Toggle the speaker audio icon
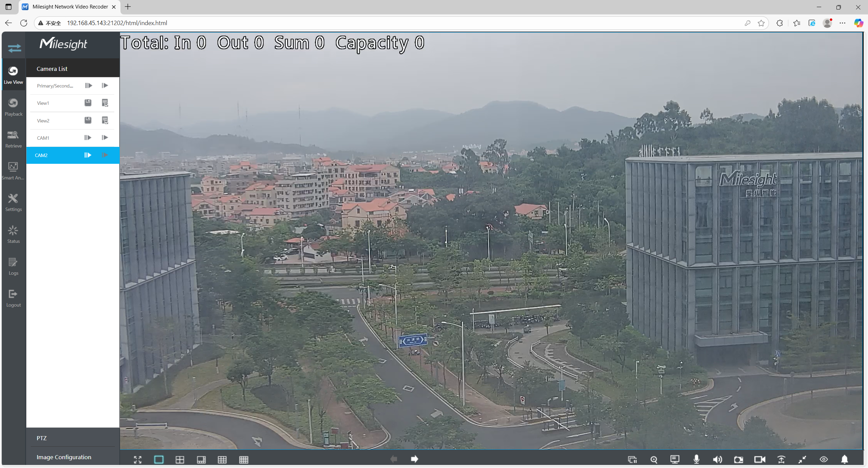This screenshot has height=468, width=868. click(717, 459)
